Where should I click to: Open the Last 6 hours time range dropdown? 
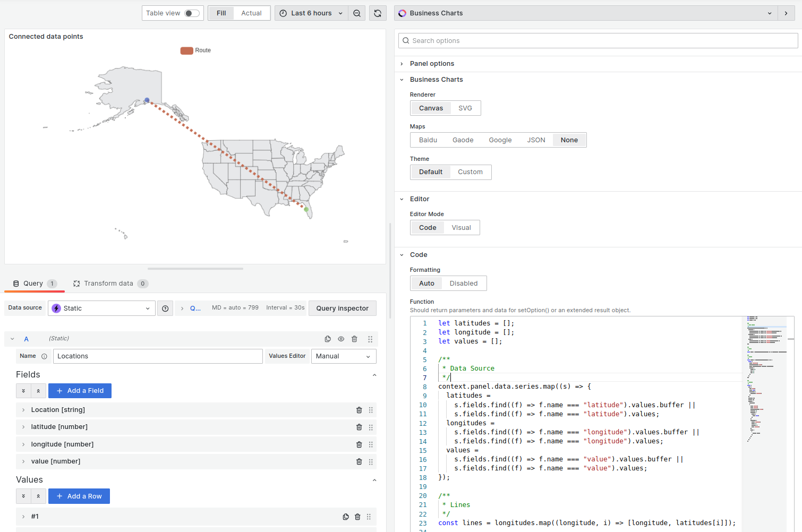click(x=311, y=13)
